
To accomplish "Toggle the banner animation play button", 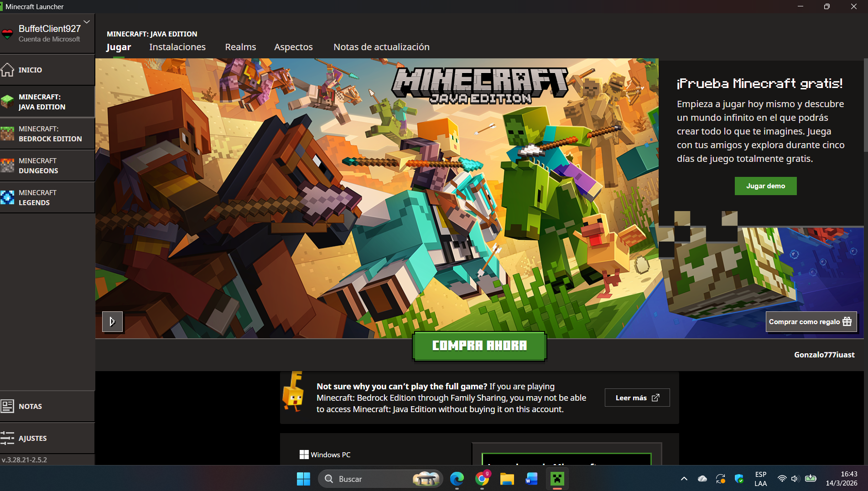I will (x=112, y=322).
